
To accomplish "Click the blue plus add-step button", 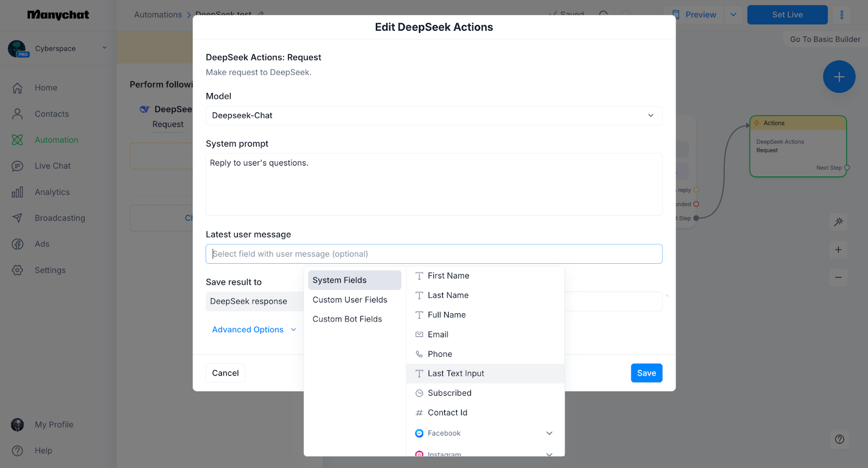I will 839,77.
